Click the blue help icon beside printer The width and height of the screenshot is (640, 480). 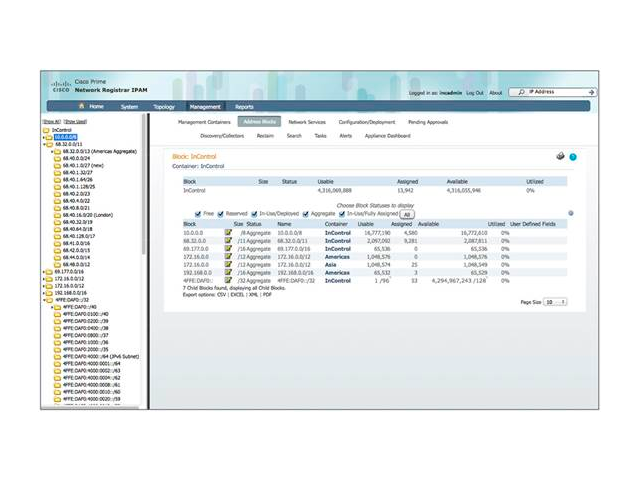pos(573,157)
